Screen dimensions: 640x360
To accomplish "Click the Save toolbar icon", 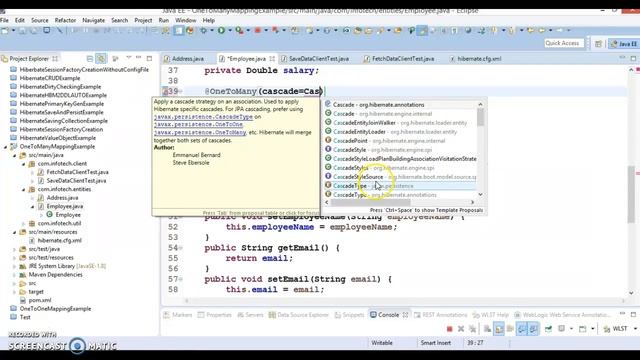I will pyautogui.click(x=22, y=30).
